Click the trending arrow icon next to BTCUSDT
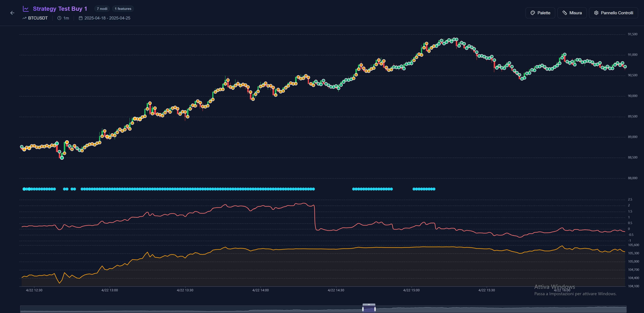The width and height of the screenshot is (644, 313). [24, 18]
